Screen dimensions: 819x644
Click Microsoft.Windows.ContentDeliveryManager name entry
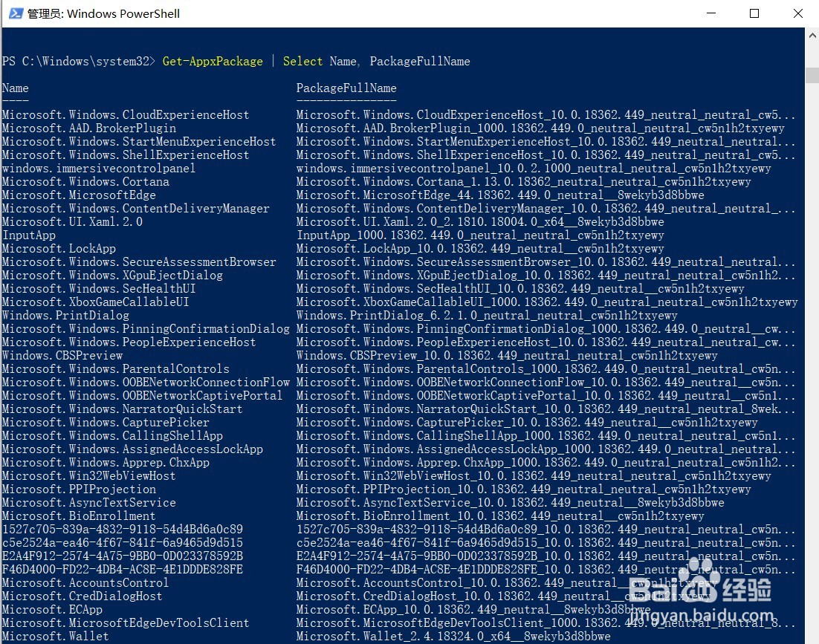[x=136, y=209]
